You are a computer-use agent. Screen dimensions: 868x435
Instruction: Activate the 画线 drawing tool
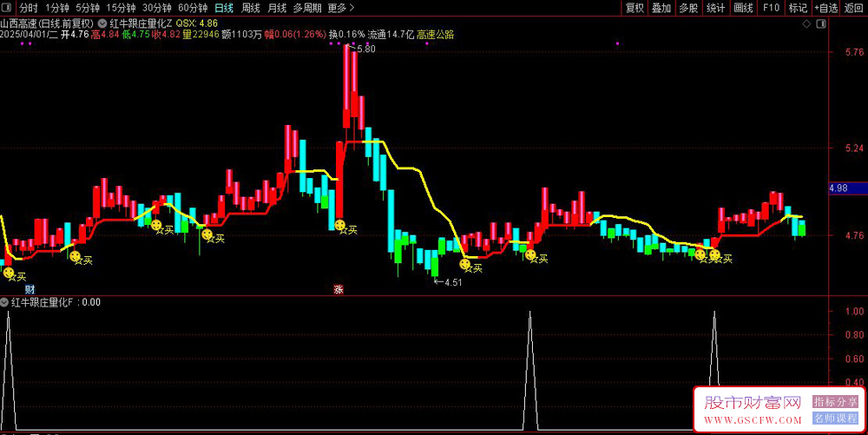(744, 8)
